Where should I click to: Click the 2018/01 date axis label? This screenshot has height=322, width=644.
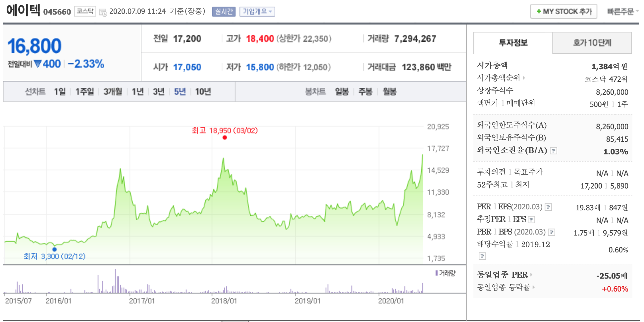point(224,301)
